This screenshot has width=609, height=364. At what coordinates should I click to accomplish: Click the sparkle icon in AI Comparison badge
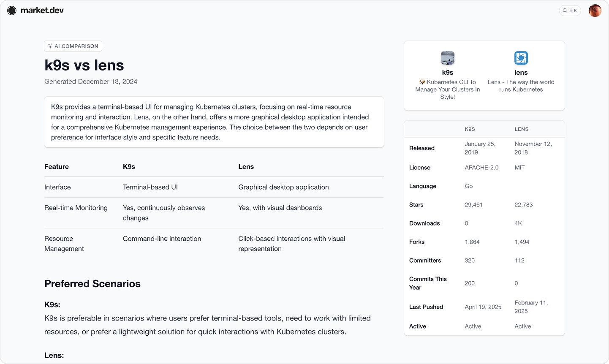pyautogui.click(x=50, y=46)
